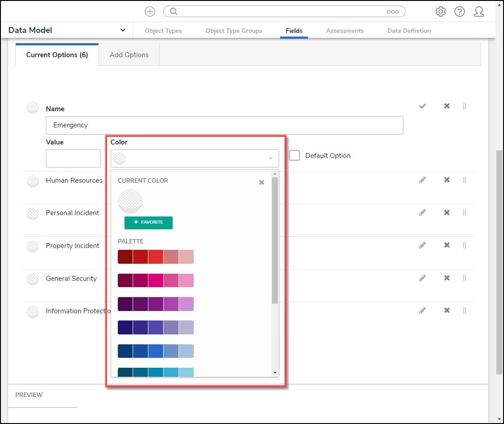
Task: Open the help question mark icon
Action: point(459,12)
